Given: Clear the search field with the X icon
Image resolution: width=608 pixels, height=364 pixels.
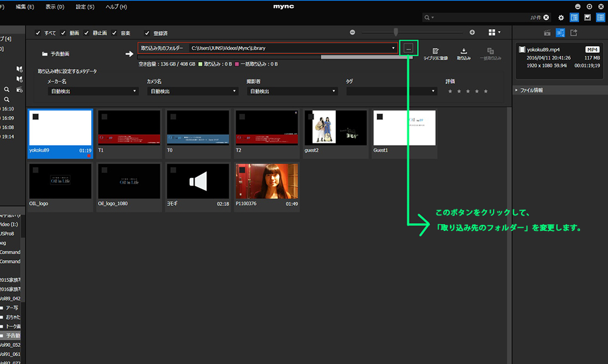Looking at the screenshot, I should pyautogui.click(x=546, y=18).
